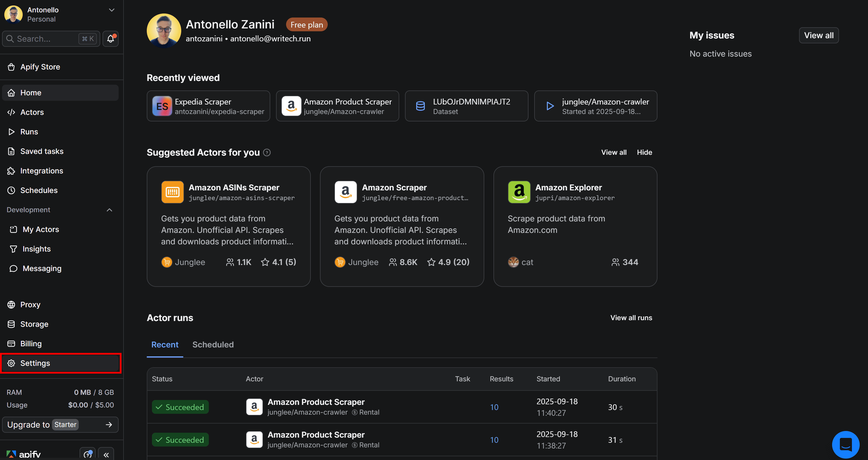
Task: Switch to the Scheduled runs tab
Action: [x=213, y=345]
